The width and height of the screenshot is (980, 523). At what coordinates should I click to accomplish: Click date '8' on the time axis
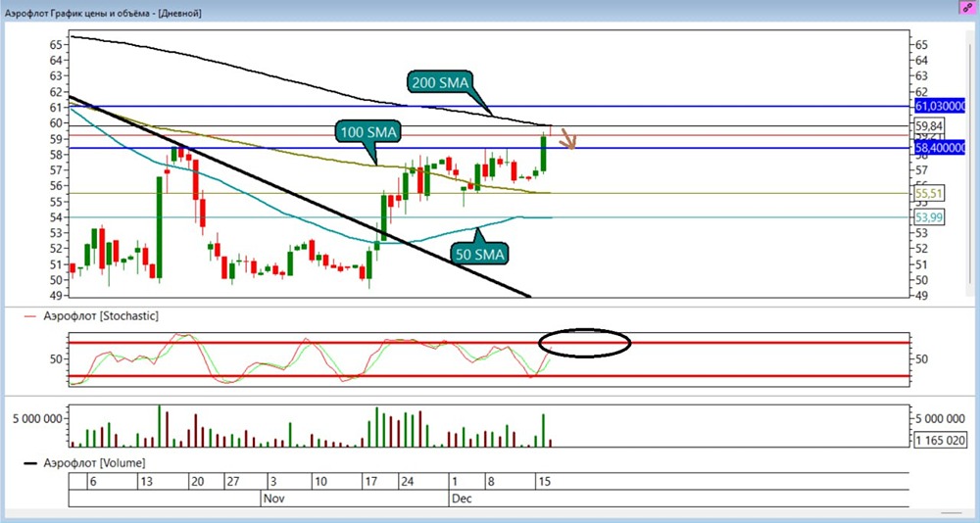pyautogui.click(x=493, y=482)
